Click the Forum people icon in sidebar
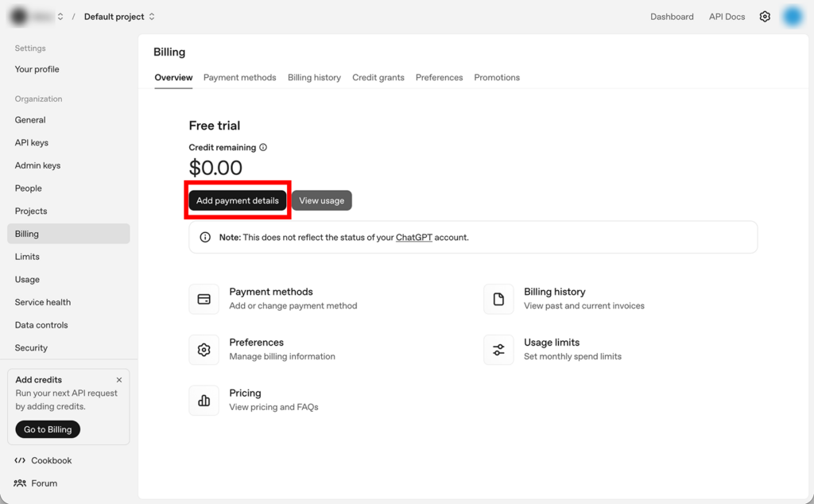Viewport: 814px width, 504px height. pos(20,483)
